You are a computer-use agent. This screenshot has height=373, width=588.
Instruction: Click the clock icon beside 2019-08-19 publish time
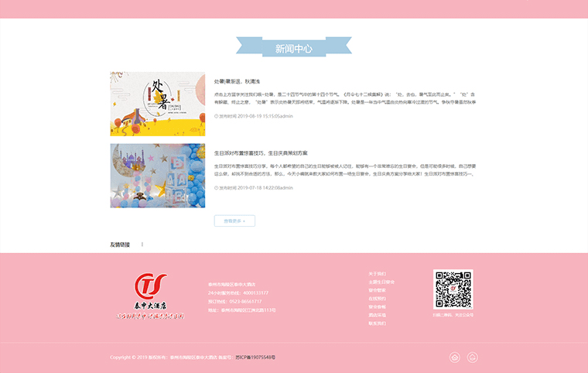(216, 116)
